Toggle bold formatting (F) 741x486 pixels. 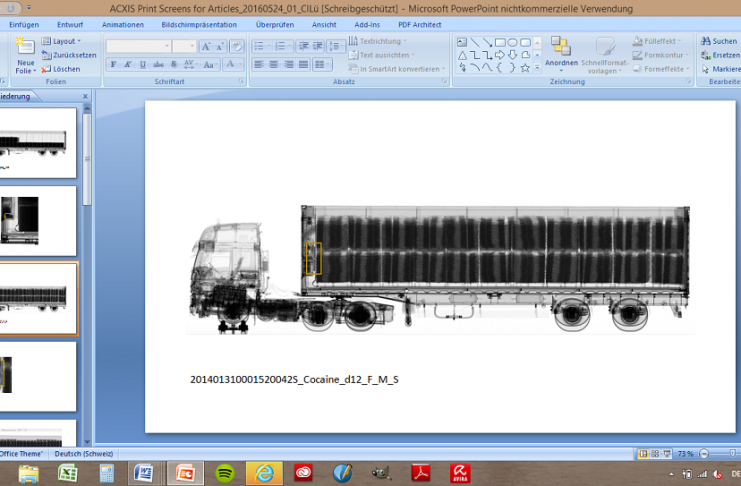(x=113, y=64)
